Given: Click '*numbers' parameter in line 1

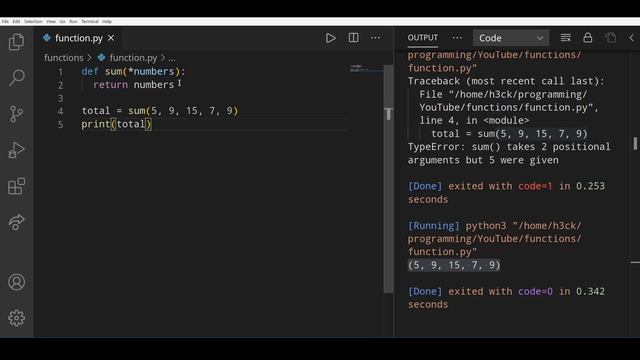Looking at the screenshot, I should pyautogui.click(x=151, y=71).
